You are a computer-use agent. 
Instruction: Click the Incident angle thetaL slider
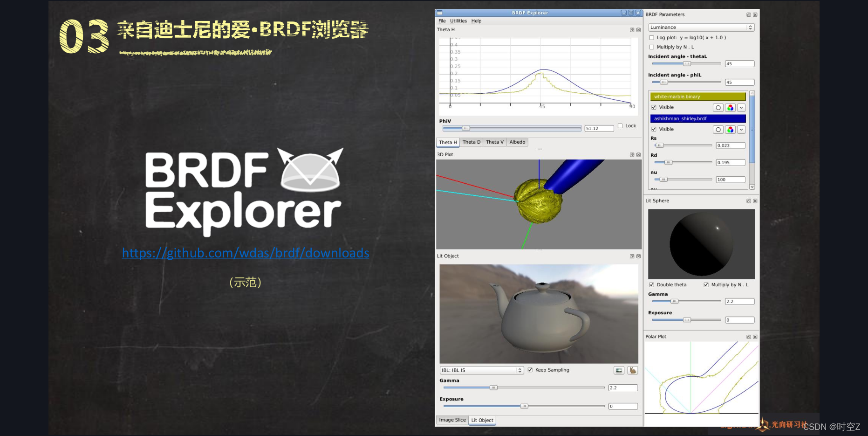pos(687,64)
